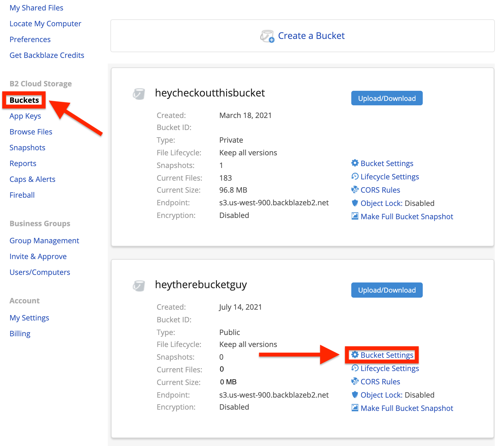Viewport: 504px width, 446px height.
Task: Click CORS Rules icon in heytherebucketguy
Action: click(355, 381)
